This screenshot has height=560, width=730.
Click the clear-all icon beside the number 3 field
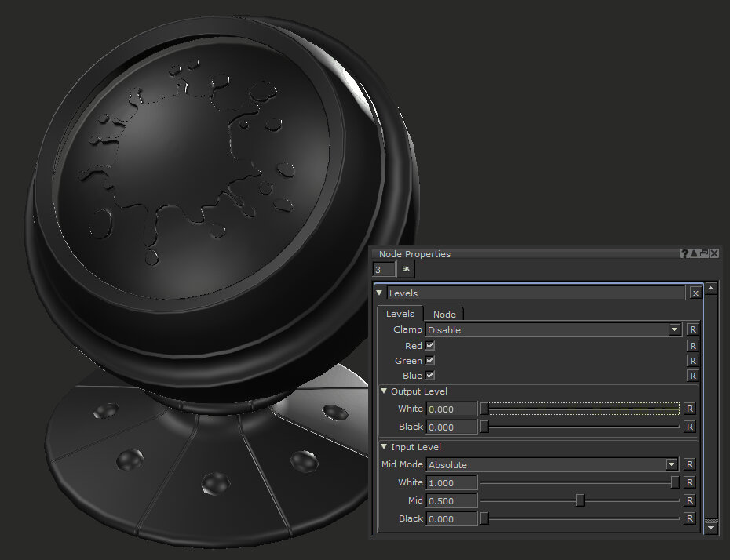pos(406,269)
